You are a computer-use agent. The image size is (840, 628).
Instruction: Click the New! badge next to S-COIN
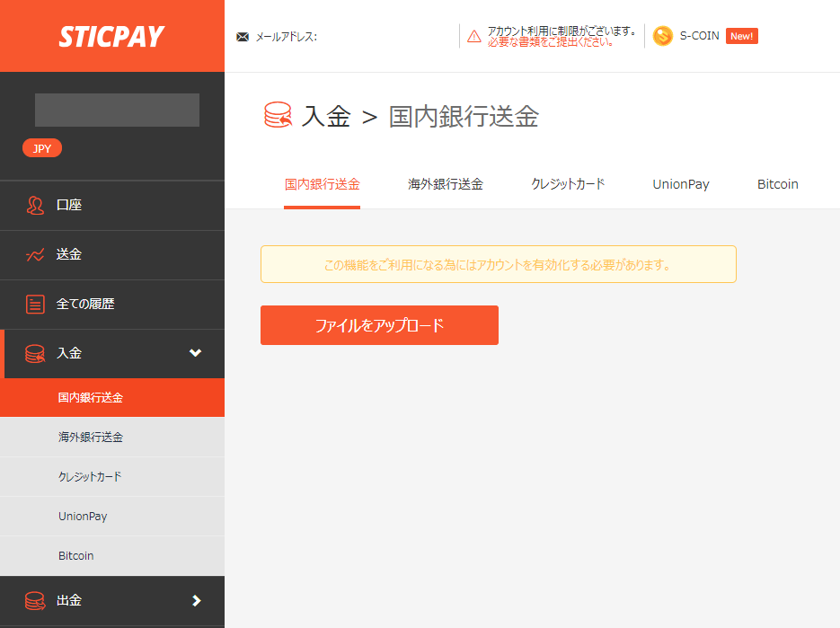[x=741, y=36]
